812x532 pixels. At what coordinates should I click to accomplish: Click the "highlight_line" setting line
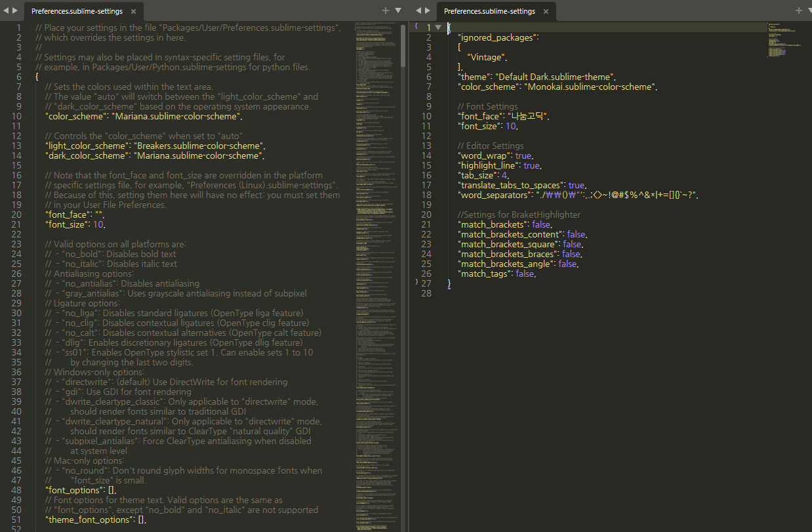[499, 165]
